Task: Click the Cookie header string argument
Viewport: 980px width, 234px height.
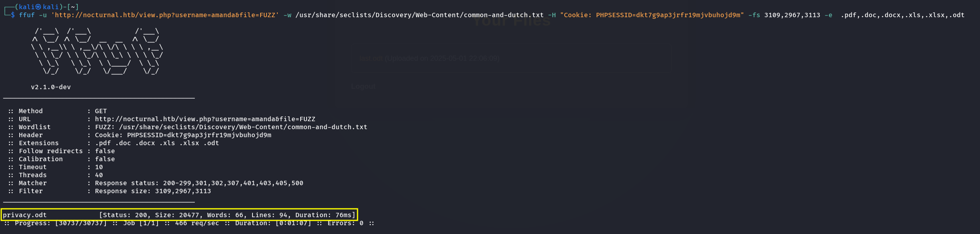Action: 652,15
